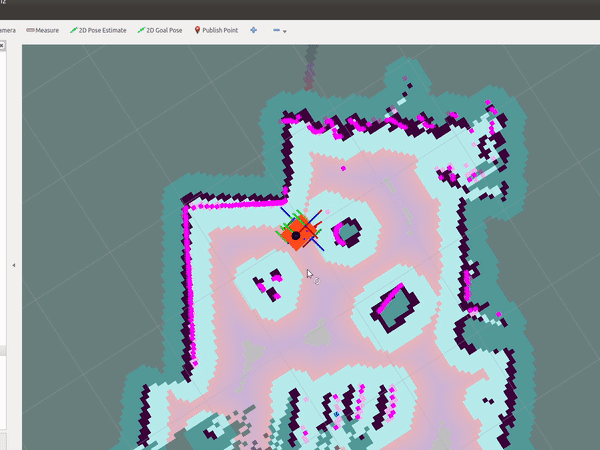
Task: Click the blue plus add-tool icon
Action: coord(253,30)
